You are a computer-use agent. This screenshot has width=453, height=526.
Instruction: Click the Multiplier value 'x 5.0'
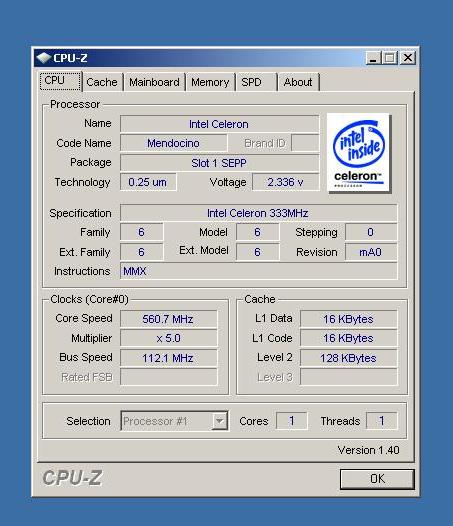[x=168, y=338]
